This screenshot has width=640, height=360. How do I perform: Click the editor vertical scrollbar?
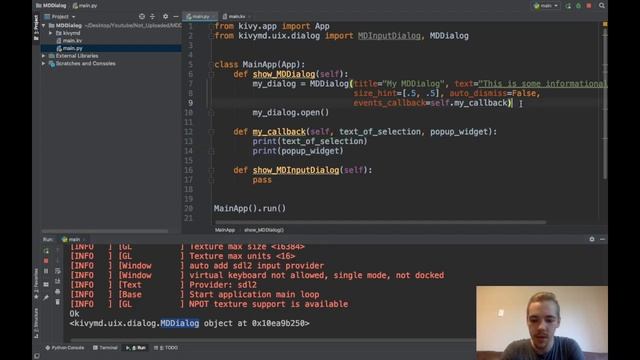pos(604,104)
